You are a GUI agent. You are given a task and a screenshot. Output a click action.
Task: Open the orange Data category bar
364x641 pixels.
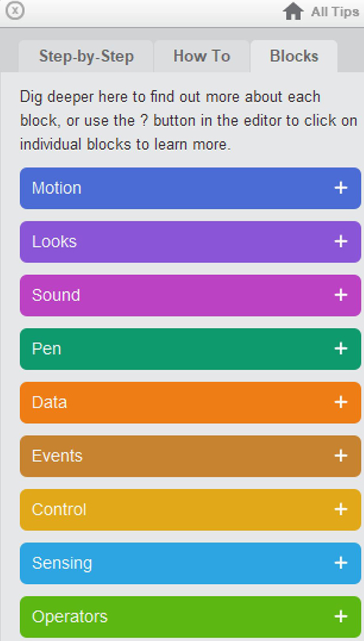click(x=190, y=402)
